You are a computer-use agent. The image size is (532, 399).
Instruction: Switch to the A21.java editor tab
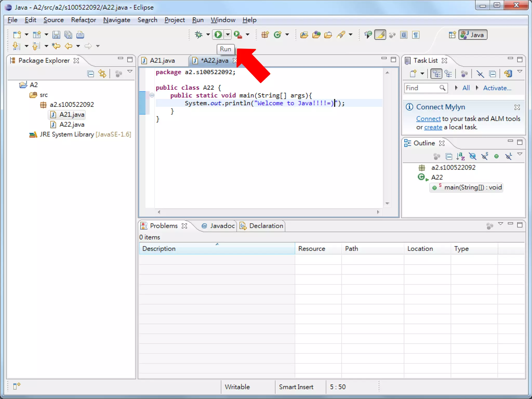pos(162,61)
